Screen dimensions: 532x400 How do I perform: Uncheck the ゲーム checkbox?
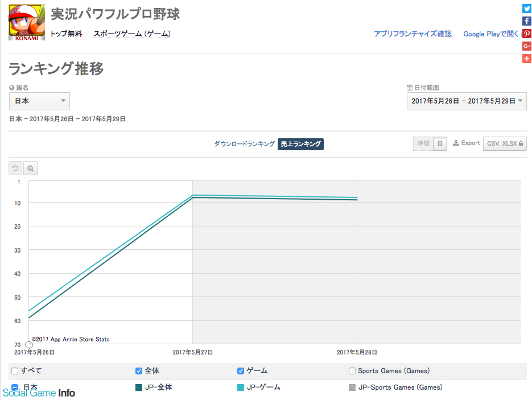tap(241, 371)
